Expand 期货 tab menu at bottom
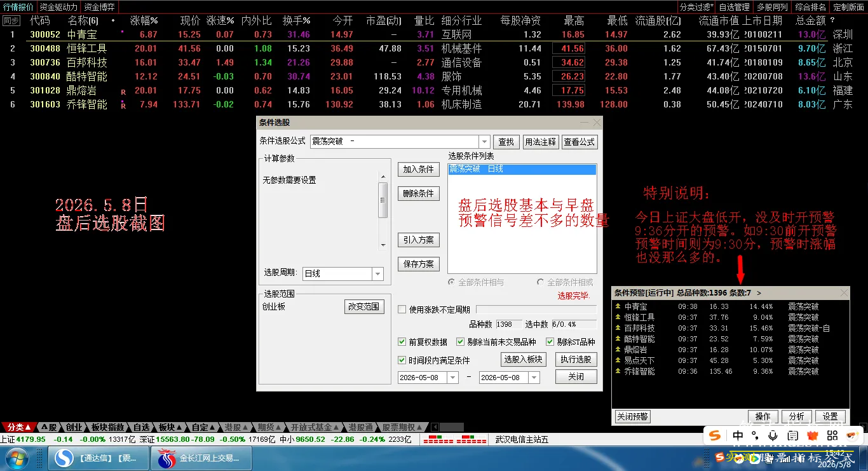The image size is (868, 471). pos(269,427)
